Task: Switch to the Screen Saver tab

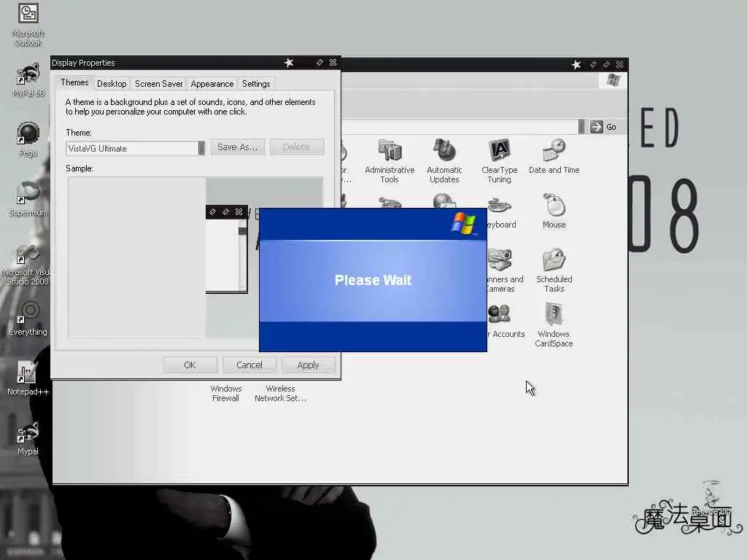Action: [158, 84]
